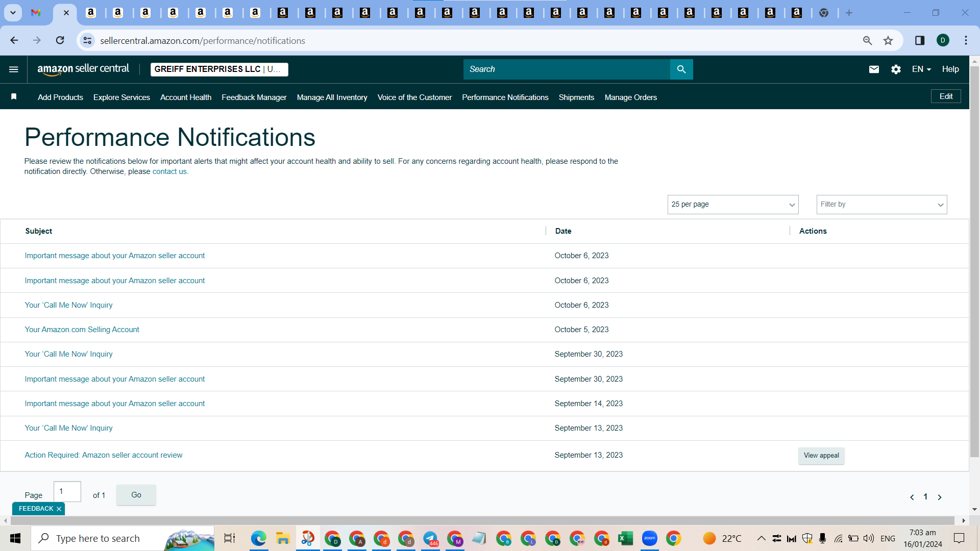Image resolution: width=980 pixels, height=551 pixels.
Task: Open File Explorer from taskbar
Action: (x=283, y=538)
